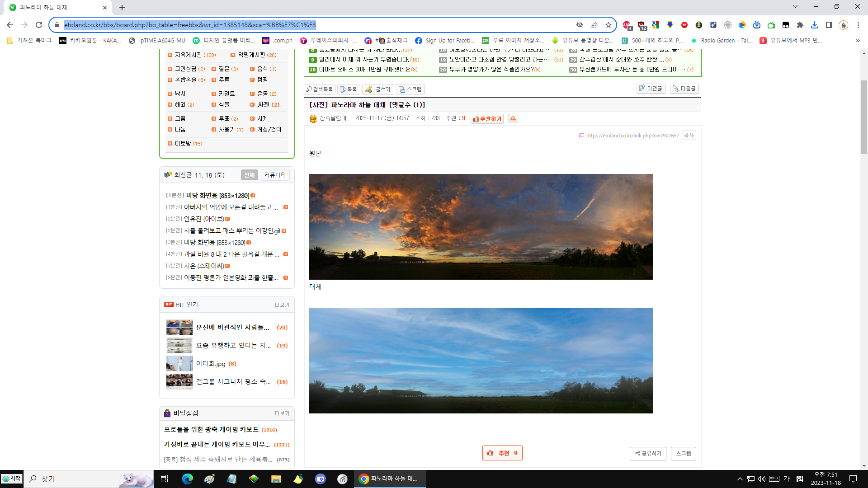
Task: Open the Chrome three-dot menu
Action: [x=858, y=25]
